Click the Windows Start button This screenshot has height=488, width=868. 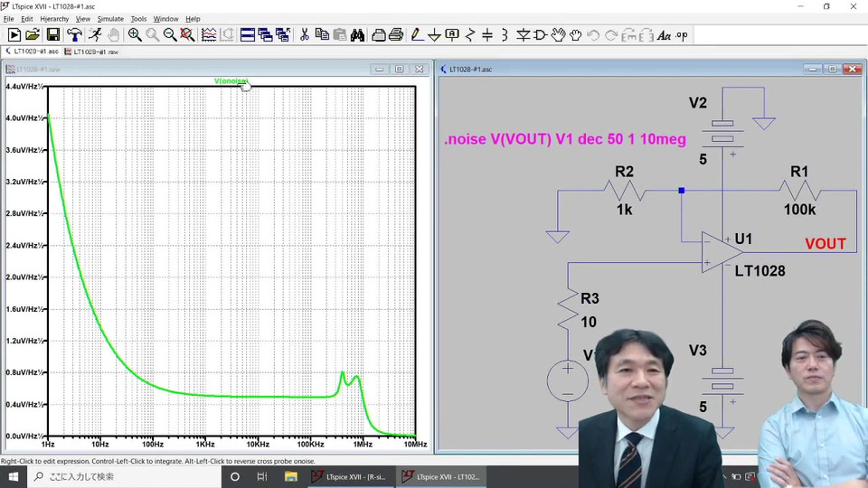tap(14, 476)
